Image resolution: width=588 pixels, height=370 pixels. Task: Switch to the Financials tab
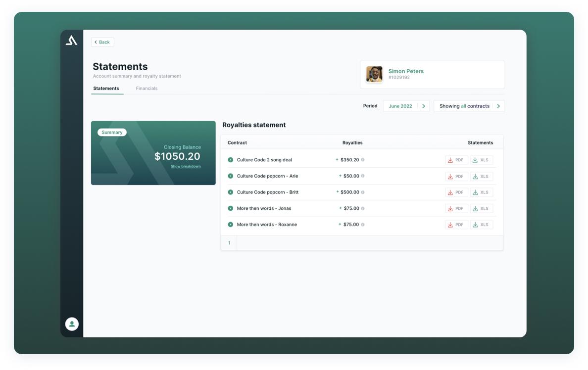point(147,89)
